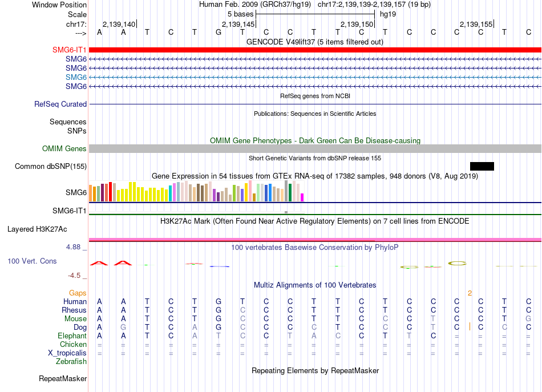Open GENCODE V49lift37 track title
The image size is (542, 392).
point(315,42)
